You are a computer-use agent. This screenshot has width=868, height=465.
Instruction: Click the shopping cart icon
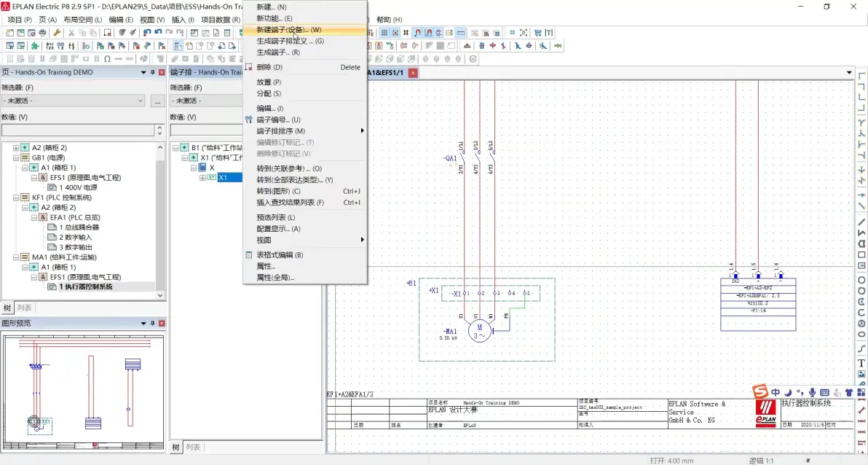coord(537,33)
